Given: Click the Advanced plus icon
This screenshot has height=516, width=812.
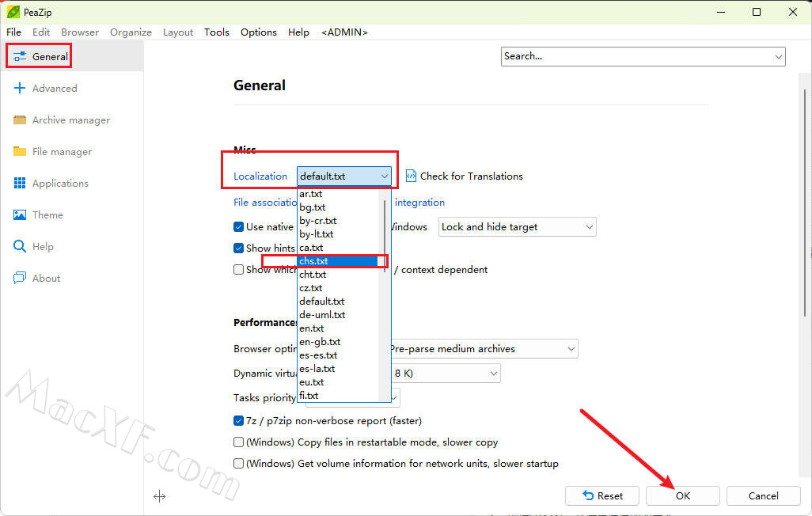Looking at the screenshot, I should pyautogui.click(x=20, y=88).
